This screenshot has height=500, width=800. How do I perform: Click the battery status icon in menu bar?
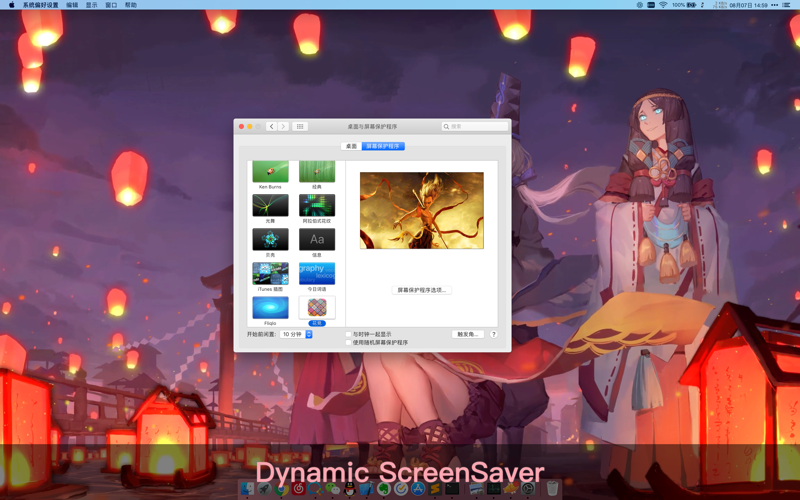coord(691,5)
